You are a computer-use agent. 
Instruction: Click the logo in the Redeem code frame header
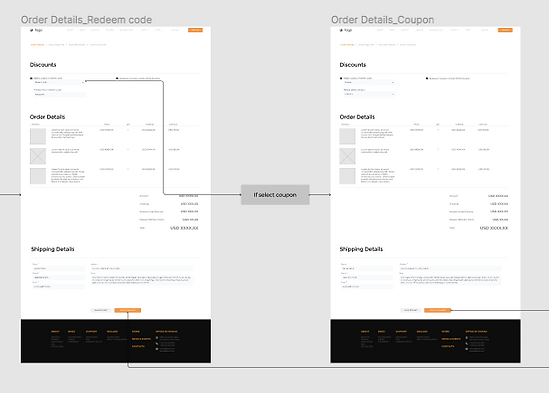point(36,30)
